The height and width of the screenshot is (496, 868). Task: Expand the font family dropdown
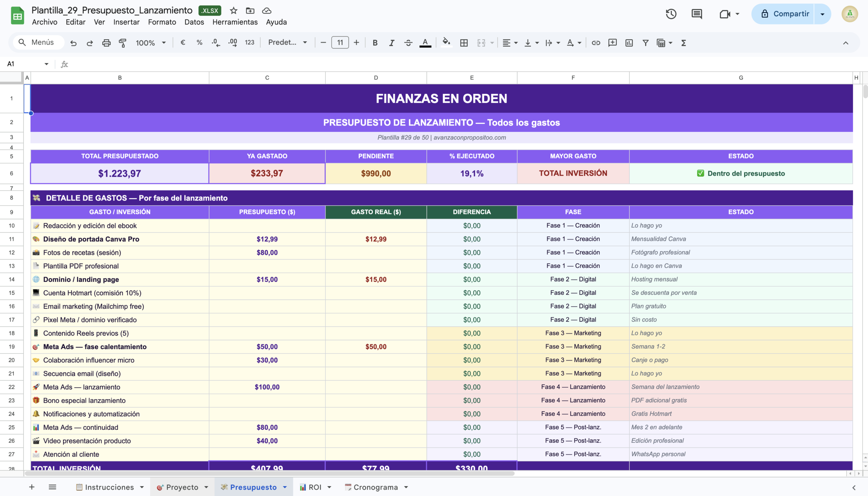(x=287, y=43)
